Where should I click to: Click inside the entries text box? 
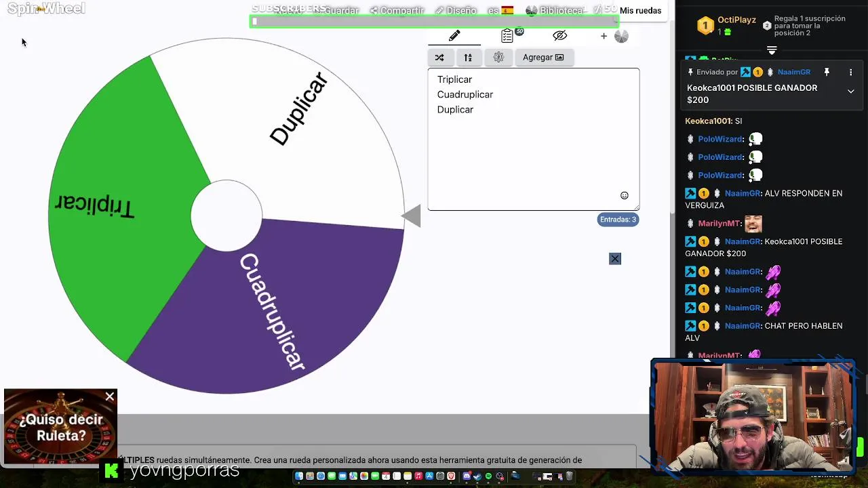(534, 139)
